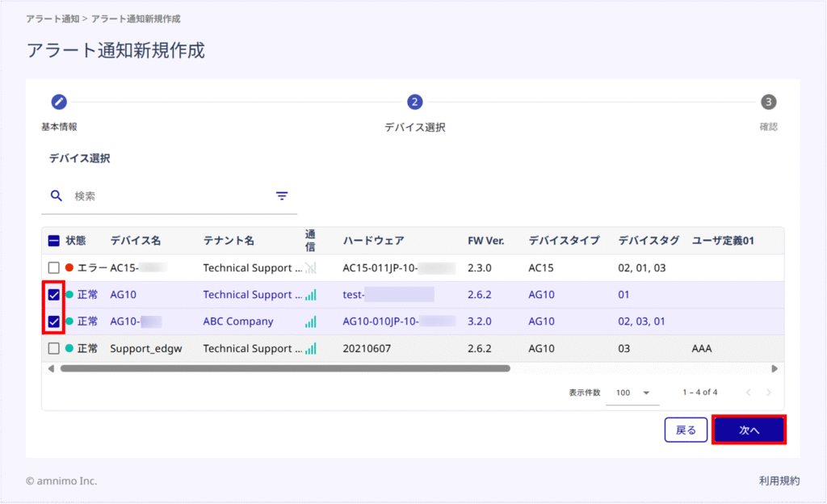Sort by デバイスタグ column header

click(649, 241)
